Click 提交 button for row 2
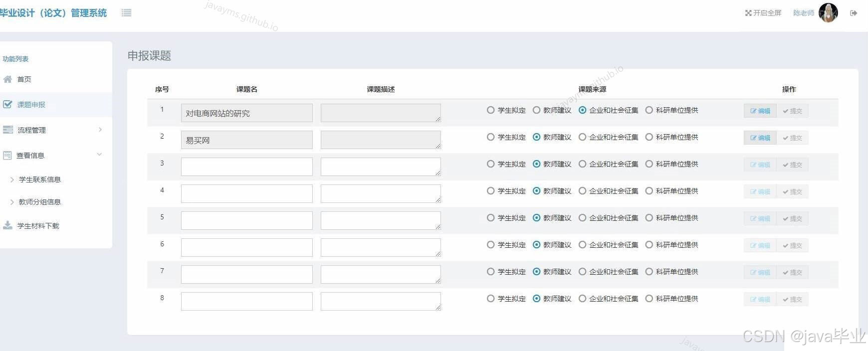The image size is (868, 351). [792, 138]
